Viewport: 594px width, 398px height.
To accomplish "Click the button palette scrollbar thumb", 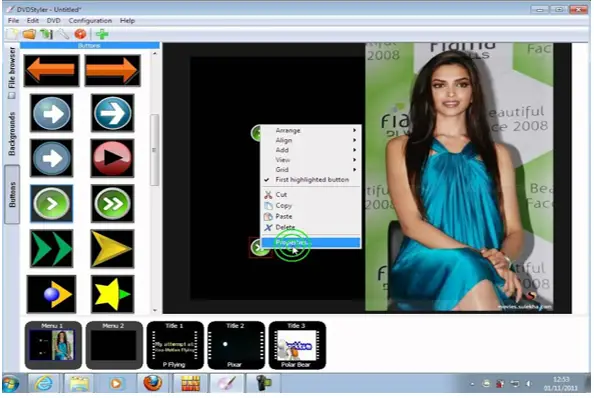I will click(x=154, y=150).
